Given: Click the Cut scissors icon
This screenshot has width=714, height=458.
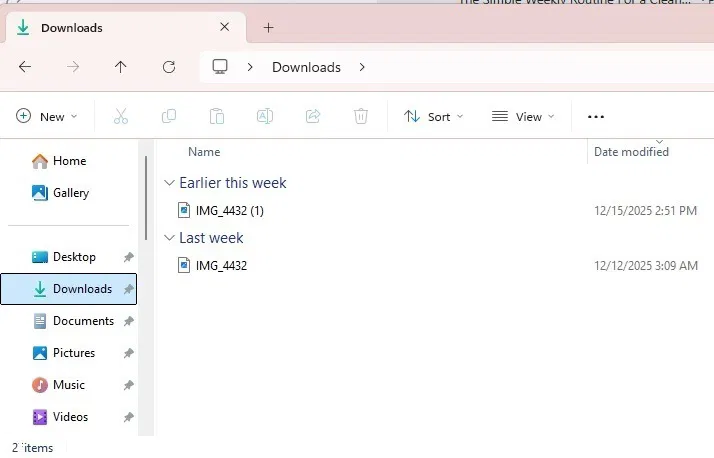Looking at the screenshot, I should (121, 117).
